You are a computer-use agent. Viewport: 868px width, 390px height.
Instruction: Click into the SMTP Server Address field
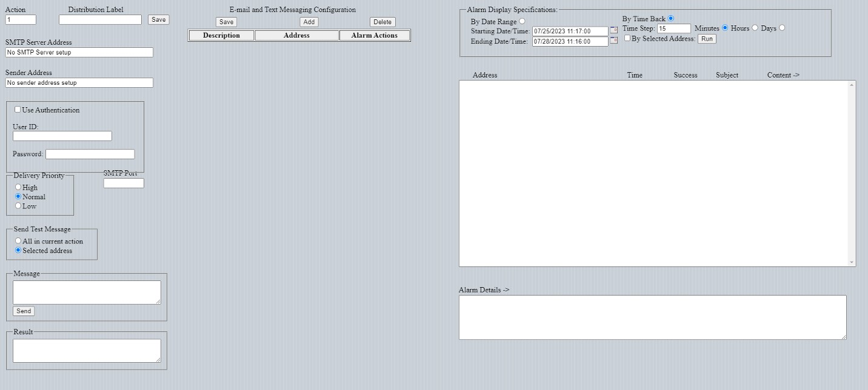pyautogui.click(x=79, y=53)
